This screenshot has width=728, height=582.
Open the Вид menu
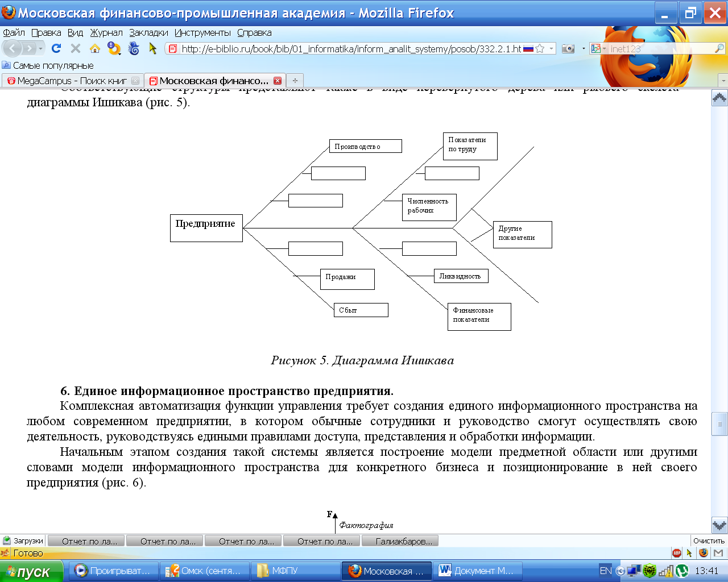pyautogui.click(x=75, y=32)
